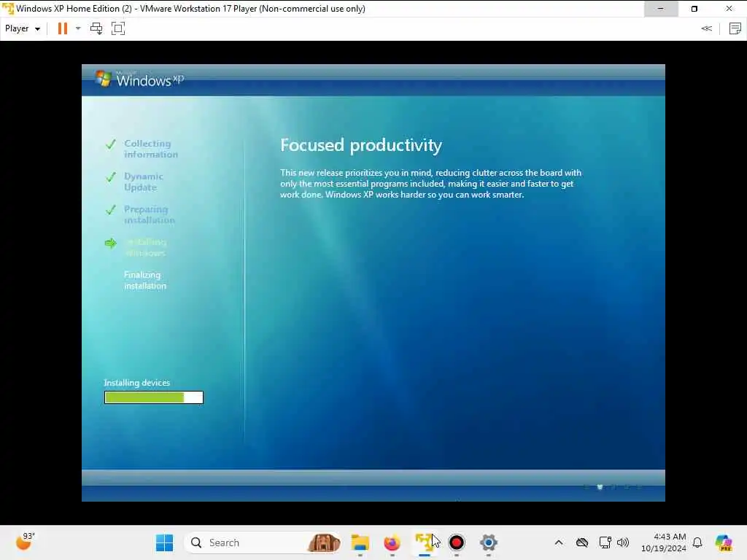747x560 pixels.
Task: Select the Preparing installation step text
Action: pos(149,215)
